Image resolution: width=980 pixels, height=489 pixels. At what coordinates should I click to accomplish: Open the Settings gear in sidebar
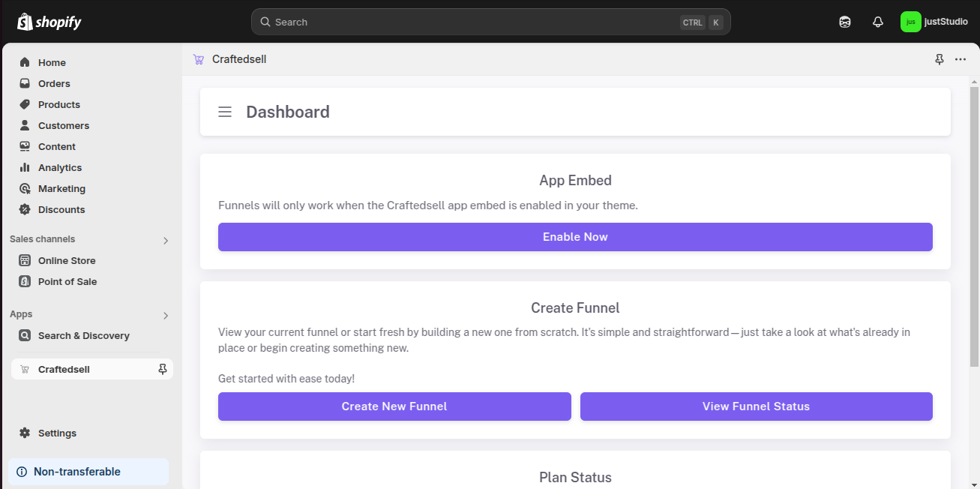click(25, 433)
